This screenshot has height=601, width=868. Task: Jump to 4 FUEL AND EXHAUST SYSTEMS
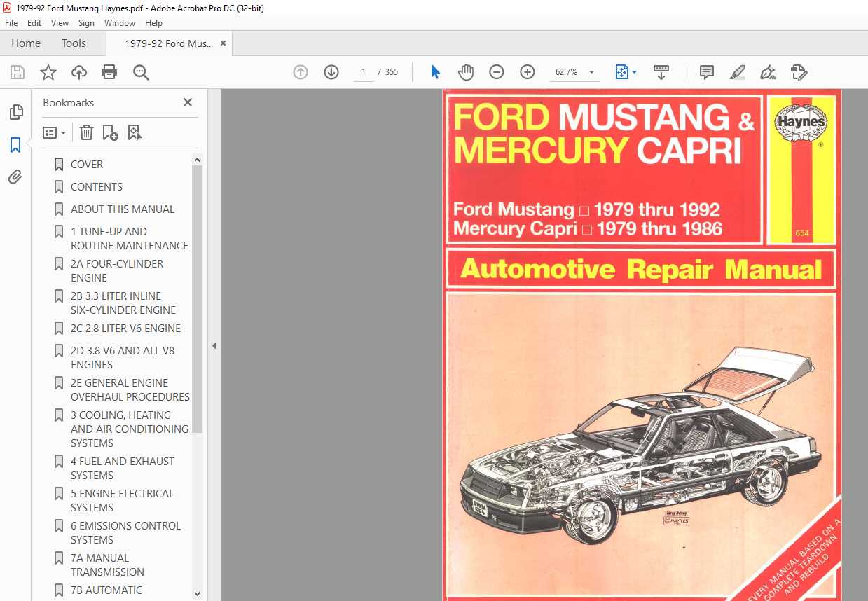(x=122, y=468)
